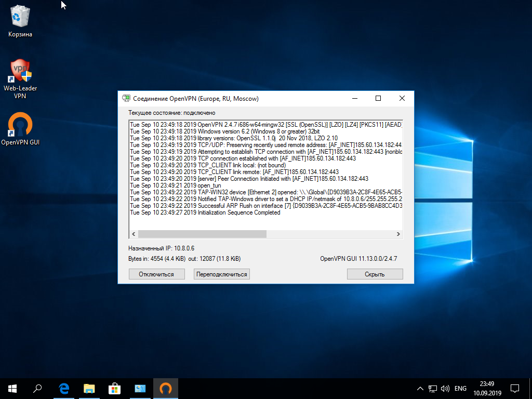Image resolution: width=532 pixels, height=399 pixels.
Task: Click the 'TCP connection established' log line
Action: (243, 158)
